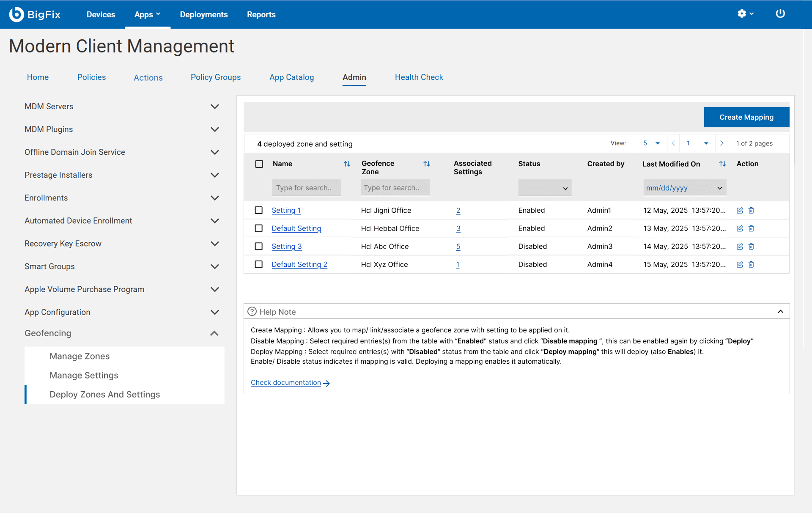Viewport: 812px width, 513px height.
Task: Delete the Setting 1 mapping
Action: point(751,210)
